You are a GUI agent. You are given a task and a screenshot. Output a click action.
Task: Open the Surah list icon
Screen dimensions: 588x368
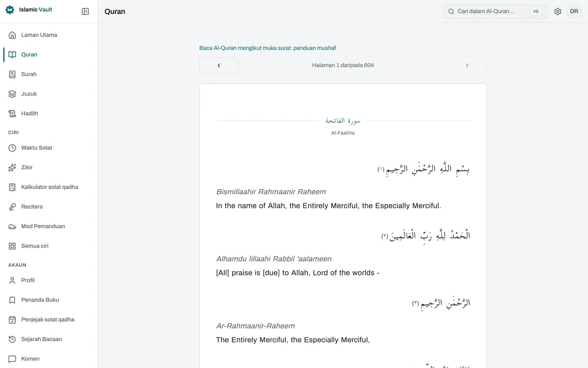[12, 74]
